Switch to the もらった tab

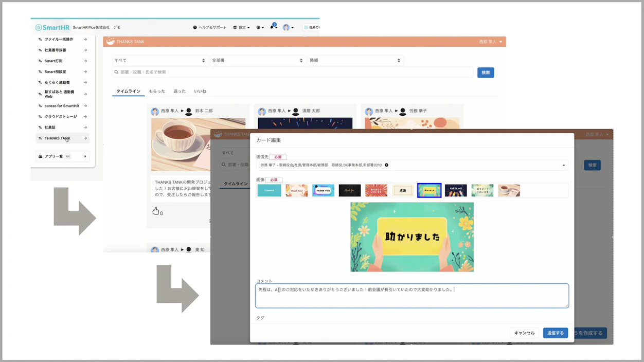pos(157,91)
